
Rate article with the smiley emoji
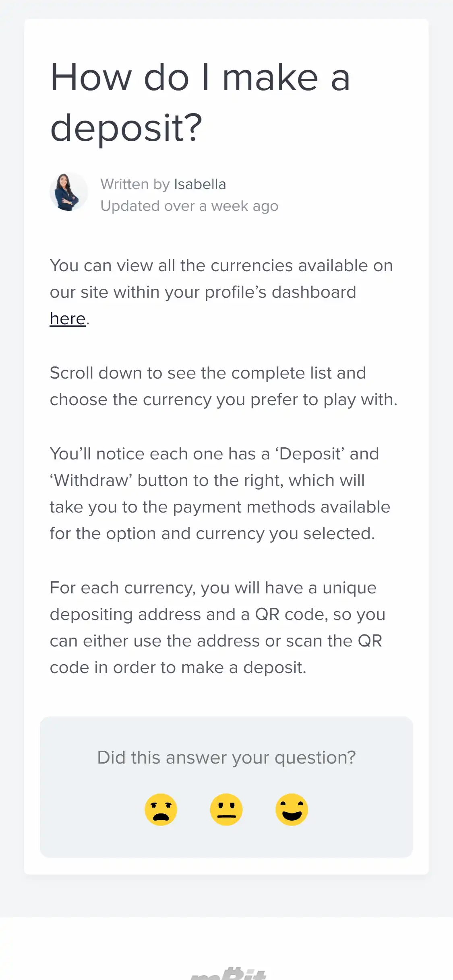click(292, 809)
